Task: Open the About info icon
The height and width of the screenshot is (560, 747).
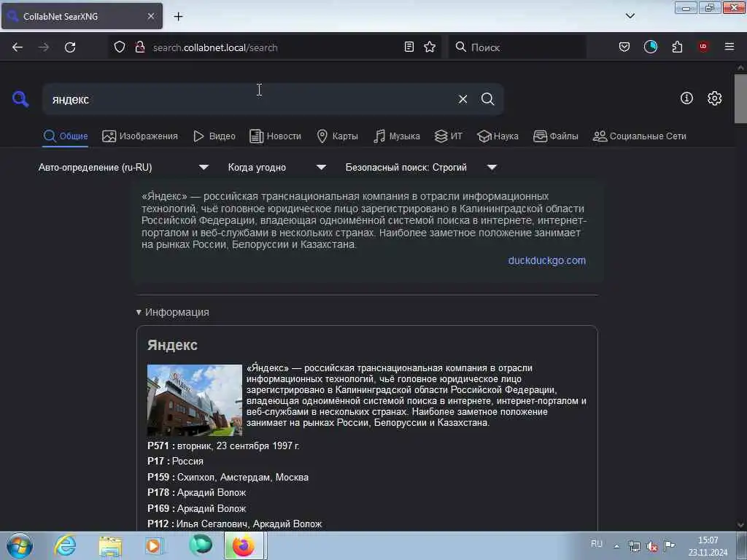Action: pyautogui.click(x=686, y=98)
